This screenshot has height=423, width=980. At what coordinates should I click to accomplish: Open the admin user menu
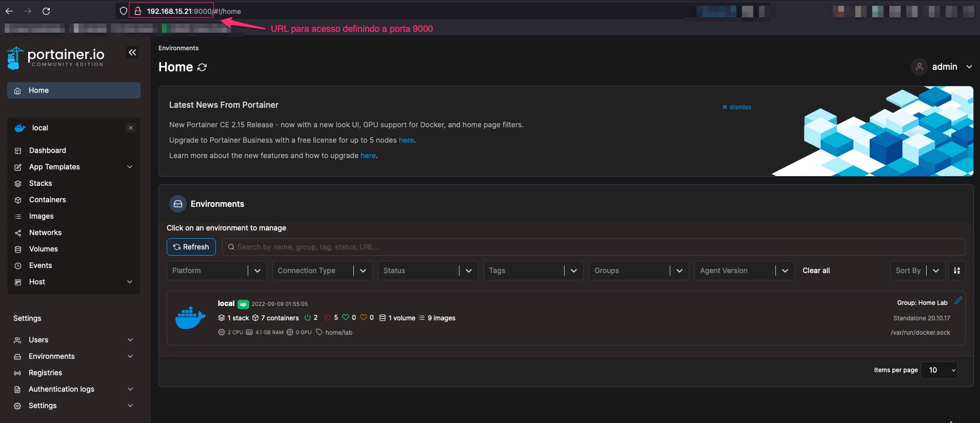(942, 67)
